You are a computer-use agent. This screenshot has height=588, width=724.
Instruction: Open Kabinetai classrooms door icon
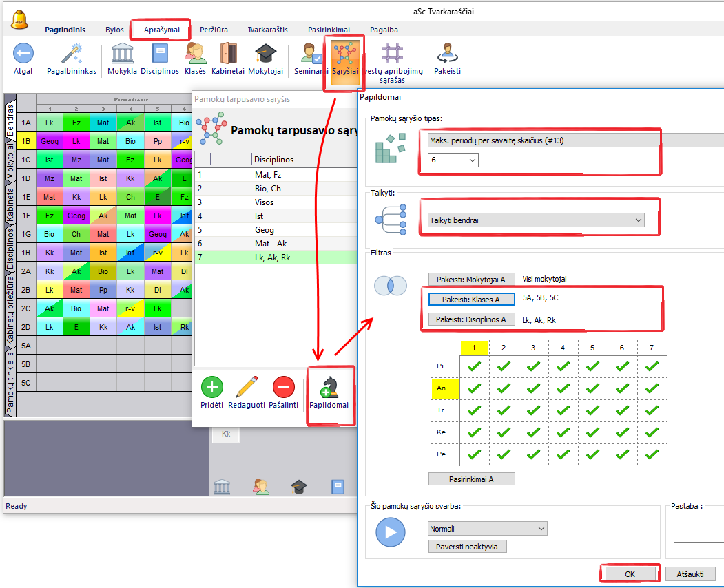click(229, 54)
